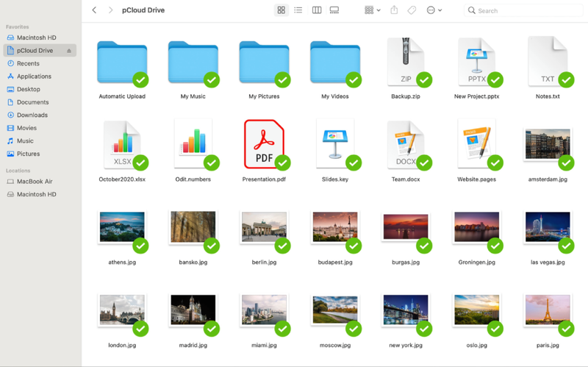The height and width of the screenshot is (367, 588).
Task: Select the oslo.jpg thumbnail
Action: click(476, 310)
